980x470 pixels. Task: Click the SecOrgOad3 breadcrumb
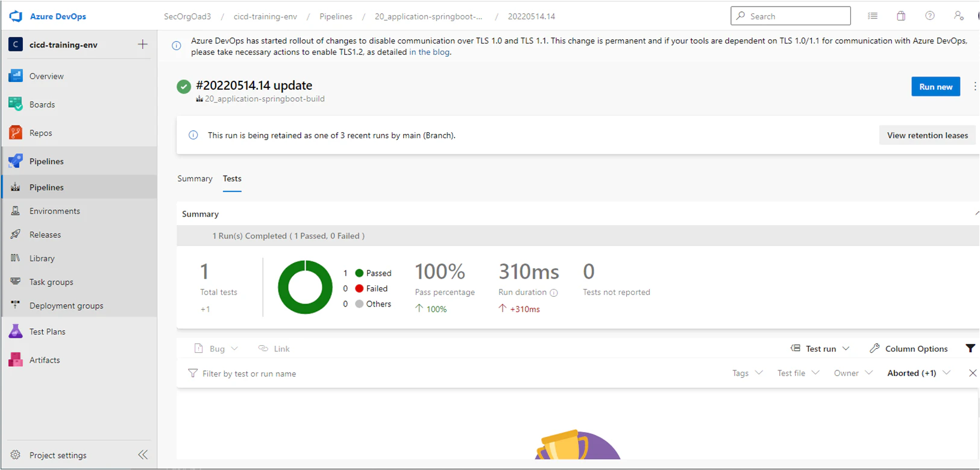(187, 16)
